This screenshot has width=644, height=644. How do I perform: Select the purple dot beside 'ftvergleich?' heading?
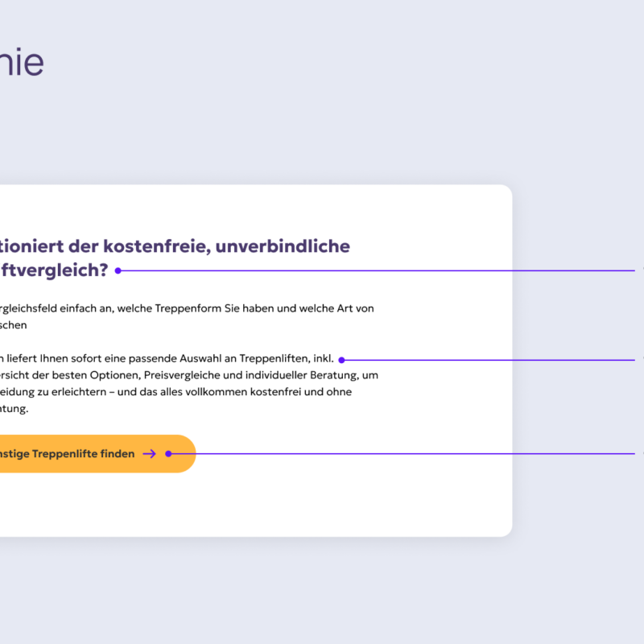pos(118,270)
